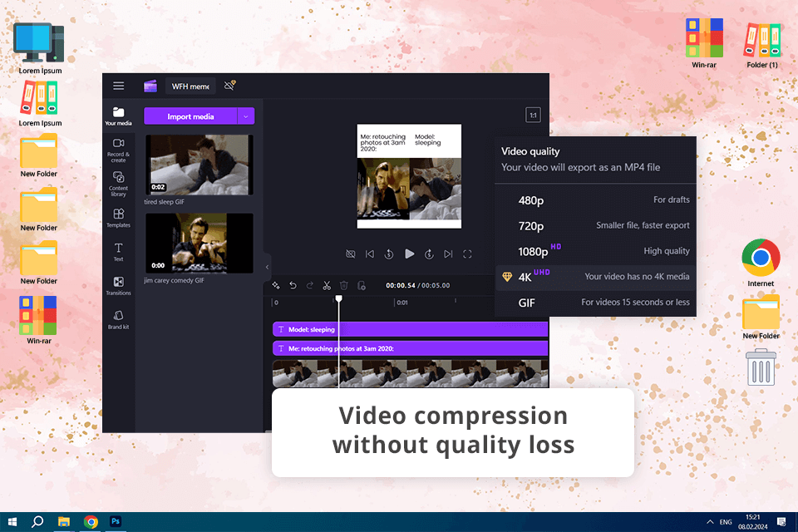Open the hamburger menu in Clipchamp
The image size is (798, 532).
point(119,86)
